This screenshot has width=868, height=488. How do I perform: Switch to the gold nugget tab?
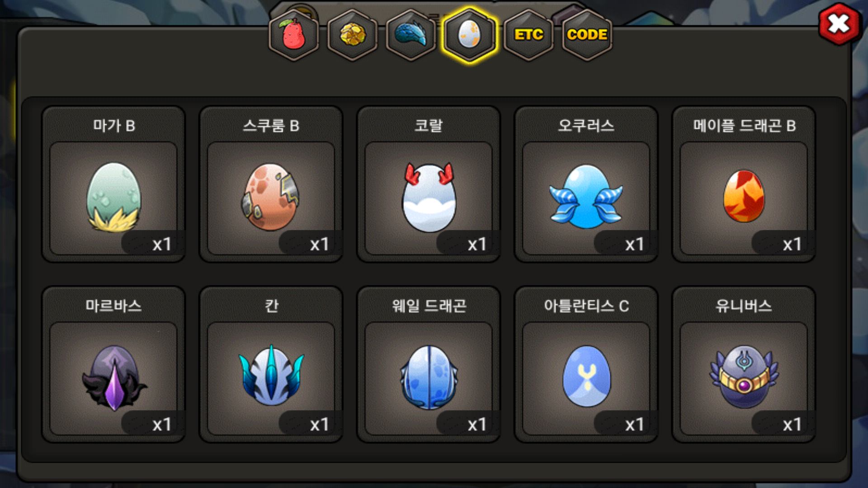pos(353,35)
